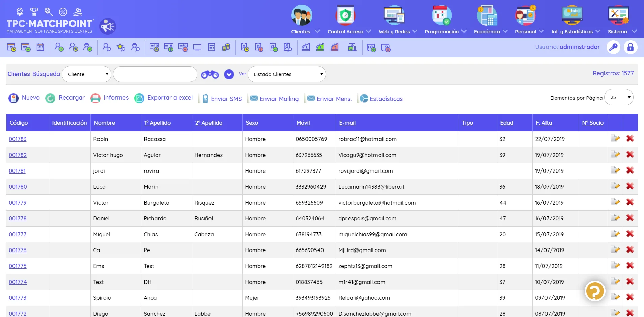Sort the table by 1º Apellido header
This screenshot has width=644, height=317.
158,123
